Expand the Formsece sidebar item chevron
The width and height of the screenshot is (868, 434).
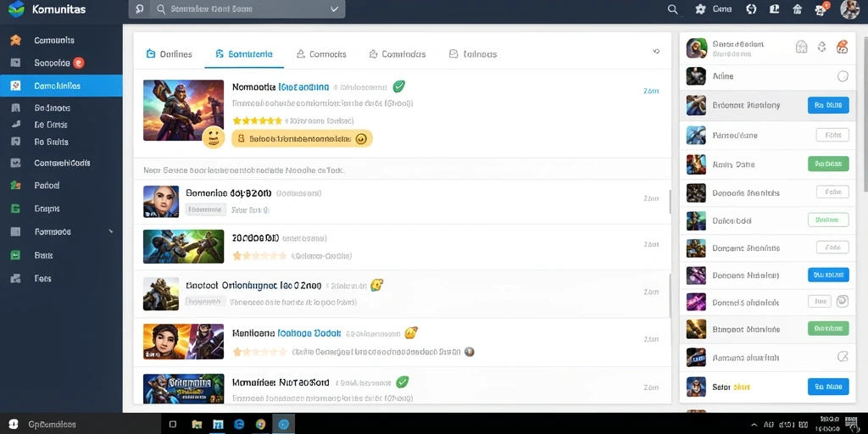coord(111,231)
